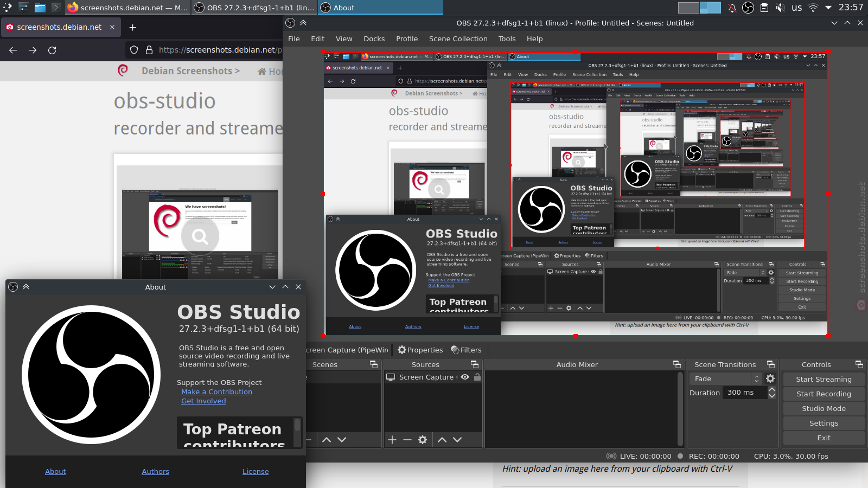868x488 pixels.
Task: Switch to screenshots.debian.net taskbar entry
Action: click(x=127, y=8)
